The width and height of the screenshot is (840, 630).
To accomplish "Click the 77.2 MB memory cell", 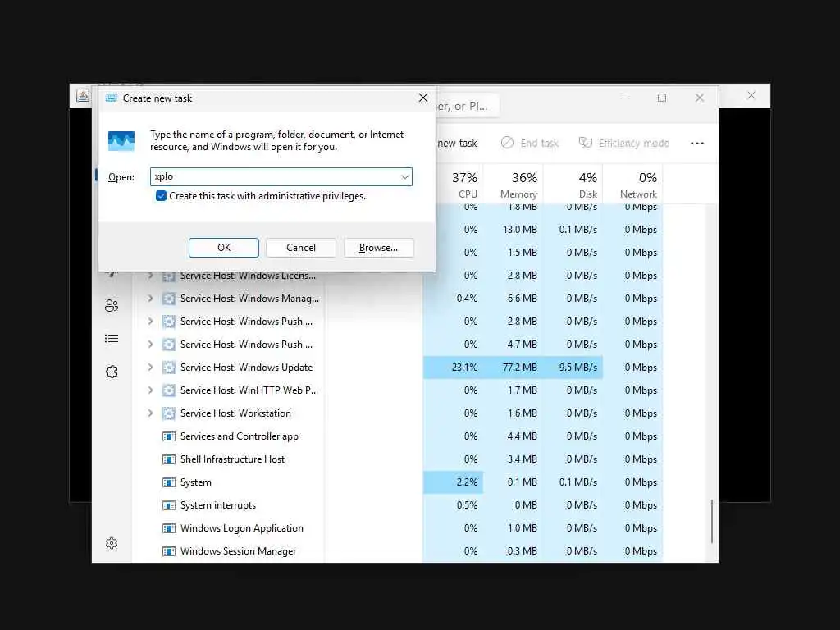I will click(514, 367).
